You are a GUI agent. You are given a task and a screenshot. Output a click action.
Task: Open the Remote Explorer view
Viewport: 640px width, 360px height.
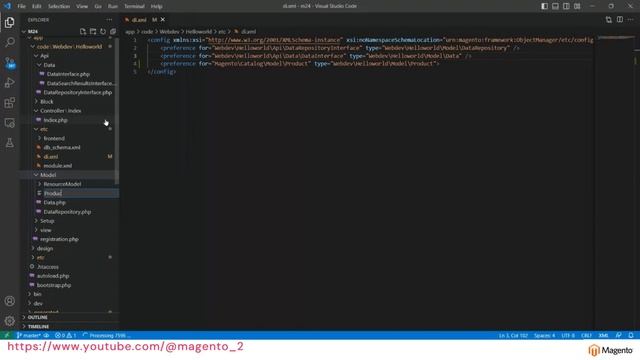click(9, 123)
